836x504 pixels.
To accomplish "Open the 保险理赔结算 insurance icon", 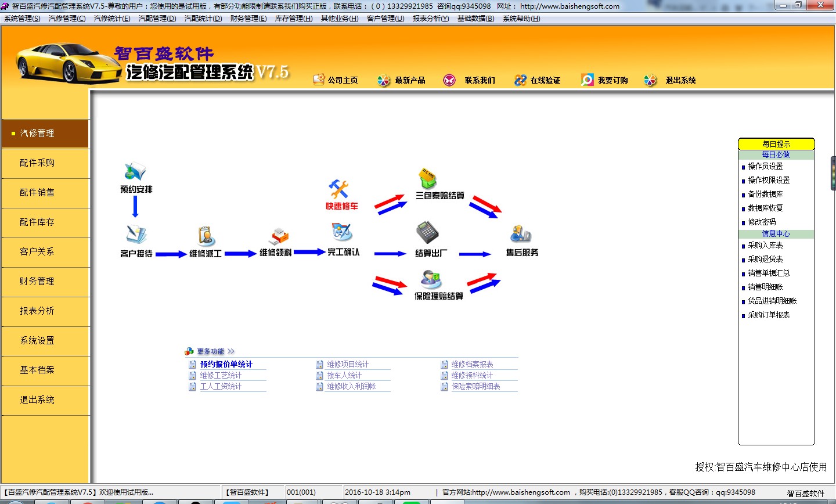I will 431,279.
